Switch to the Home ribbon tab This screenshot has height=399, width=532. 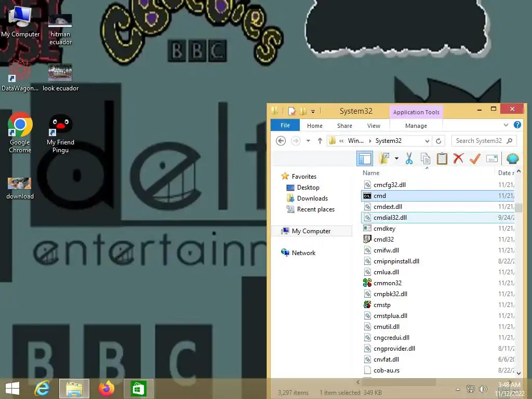314,126
